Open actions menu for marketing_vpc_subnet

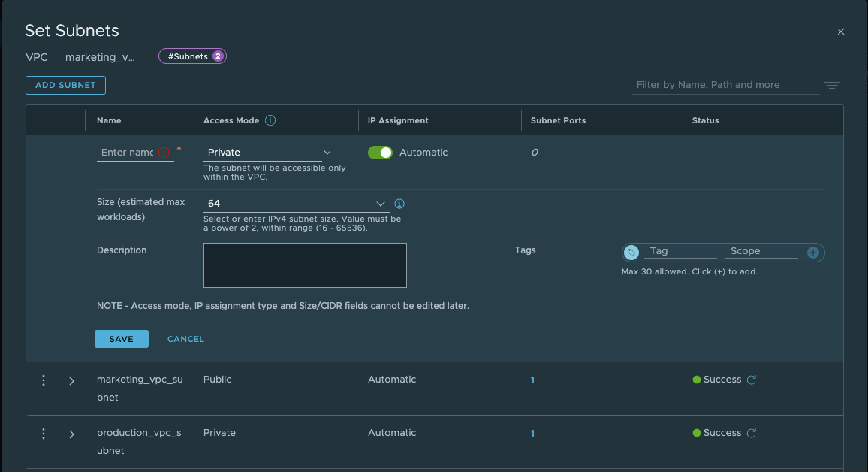tap(44, 380)
